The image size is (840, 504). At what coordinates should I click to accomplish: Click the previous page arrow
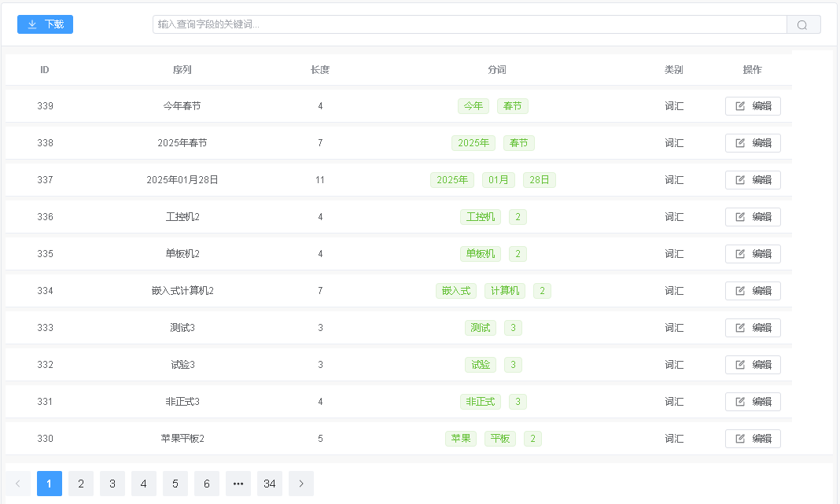coord(18,484)
